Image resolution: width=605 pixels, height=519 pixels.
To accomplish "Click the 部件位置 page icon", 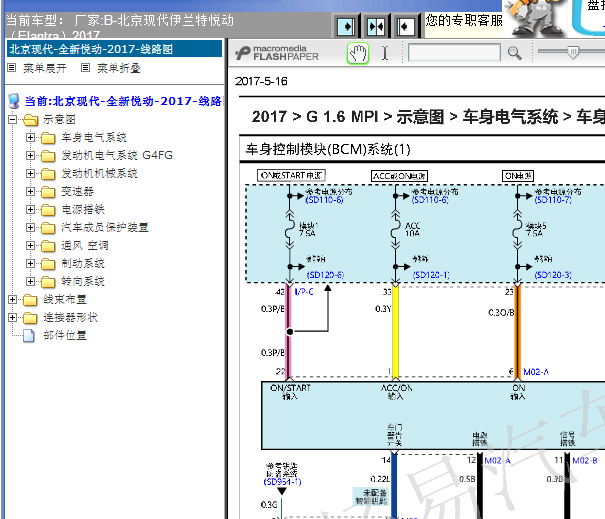I will click(x=29, y=336).
